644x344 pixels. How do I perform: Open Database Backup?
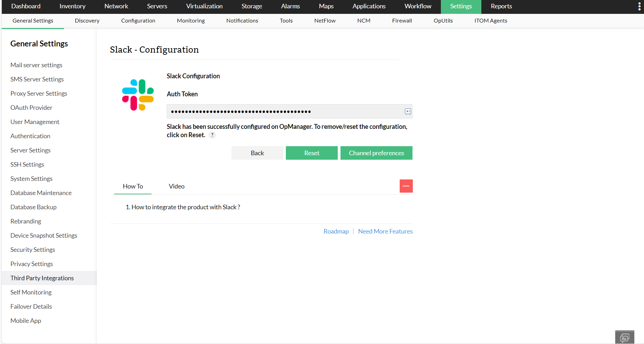(x=34, y=207)
